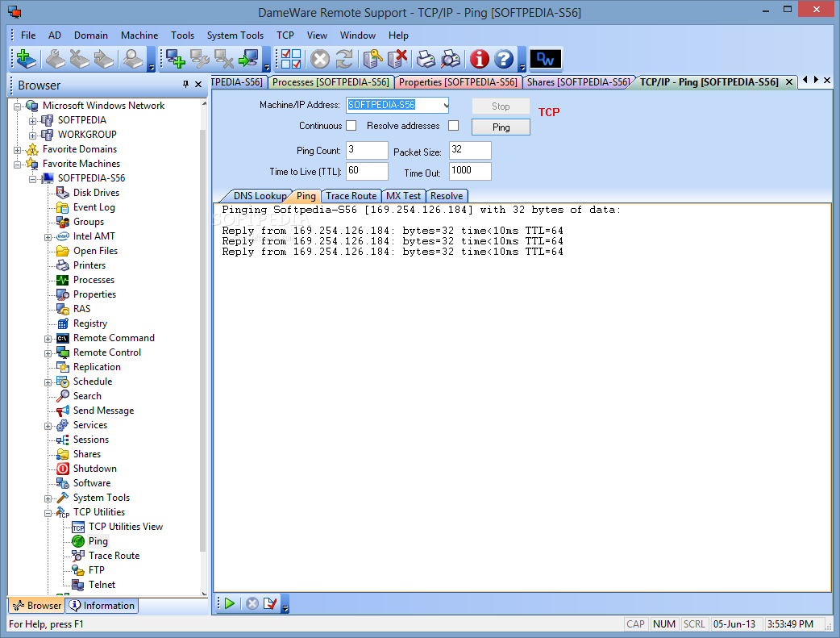Click the Ping button
The width and height of the screenshot is (840, 638).
pos(501,127)
